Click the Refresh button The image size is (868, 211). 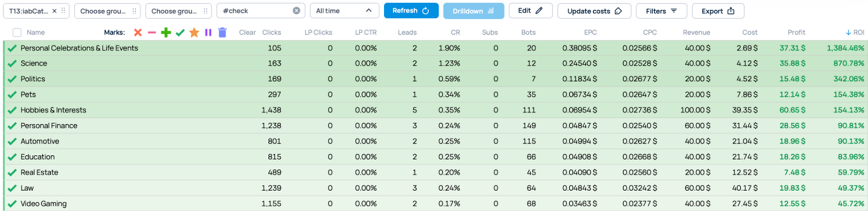(411, 11)
